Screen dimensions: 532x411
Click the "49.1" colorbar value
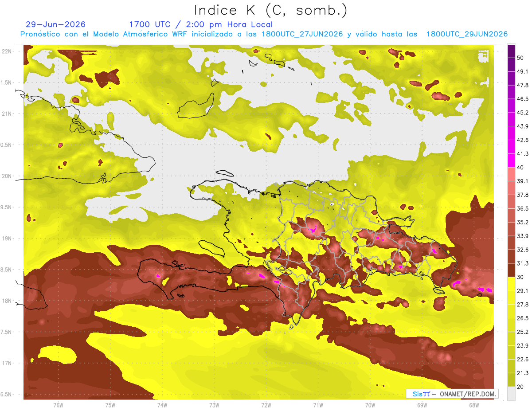(x=523, y=71)
